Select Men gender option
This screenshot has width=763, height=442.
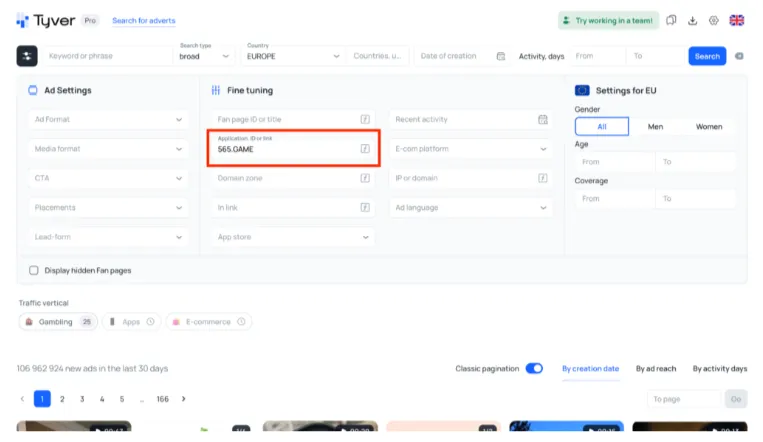click(655, 127)
